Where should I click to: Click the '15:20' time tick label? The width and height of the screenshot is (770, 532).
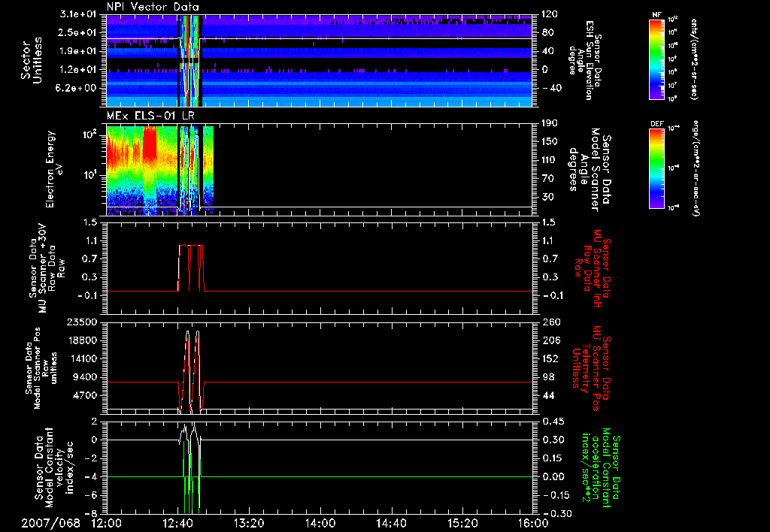[x=462, y=523]
